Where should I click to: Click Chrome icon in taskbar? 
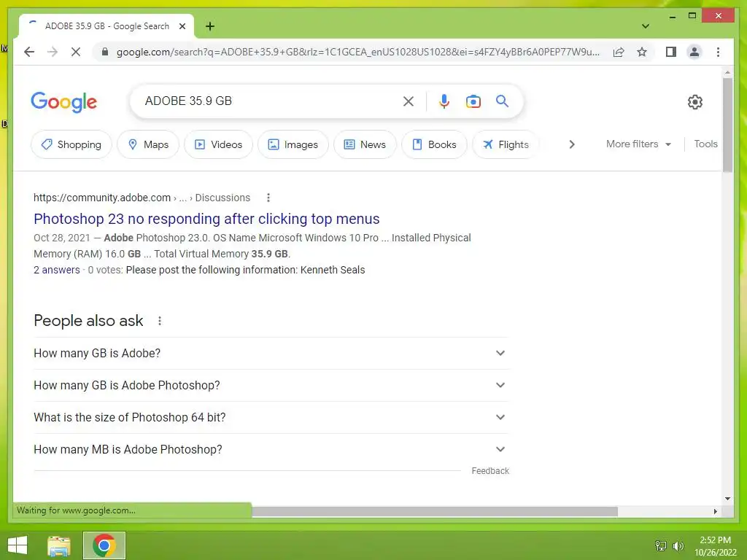(104, 545)
